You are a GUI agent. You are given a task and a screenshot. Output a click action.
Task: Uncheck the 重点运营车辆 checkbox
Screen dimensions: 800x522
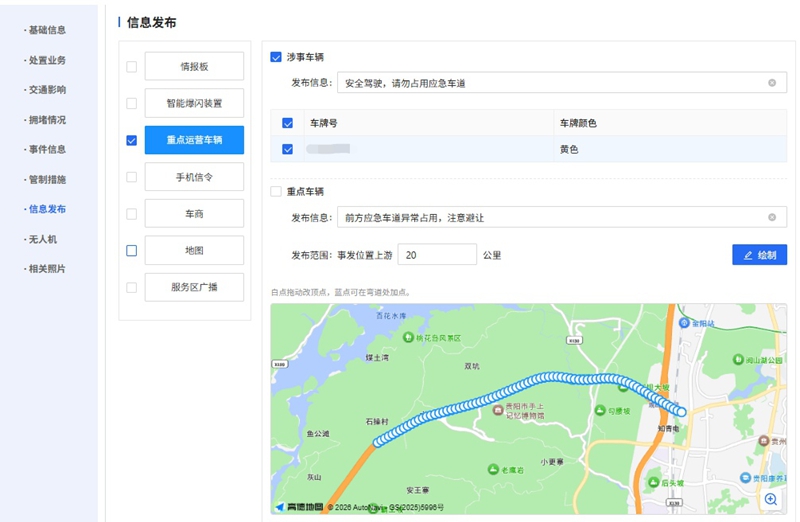tap(132, 140)
